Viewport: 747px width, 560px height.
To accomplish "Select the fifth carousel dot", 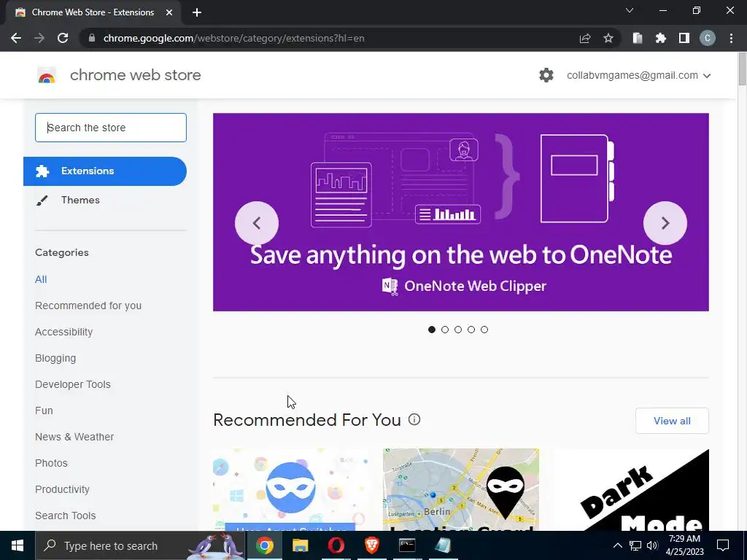I will (484, 330).
